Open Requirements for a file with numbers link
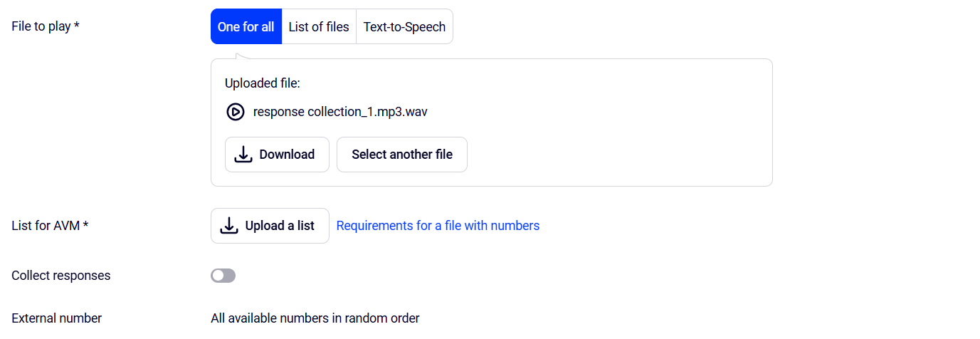 tap(438, 226)
